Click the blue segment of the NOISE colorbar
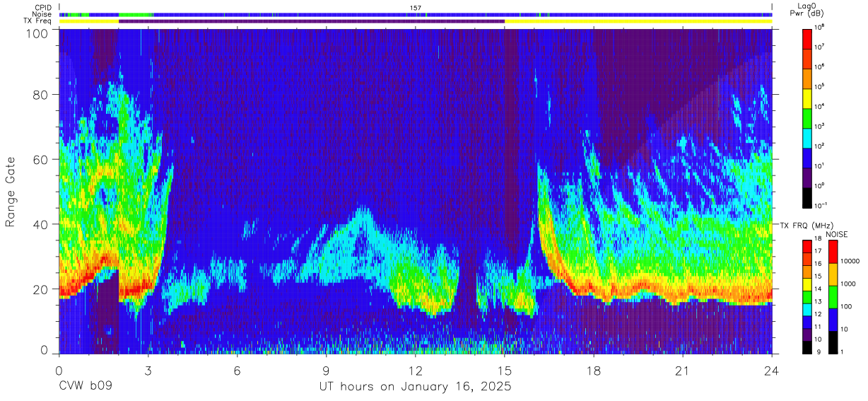 [833, 318]
